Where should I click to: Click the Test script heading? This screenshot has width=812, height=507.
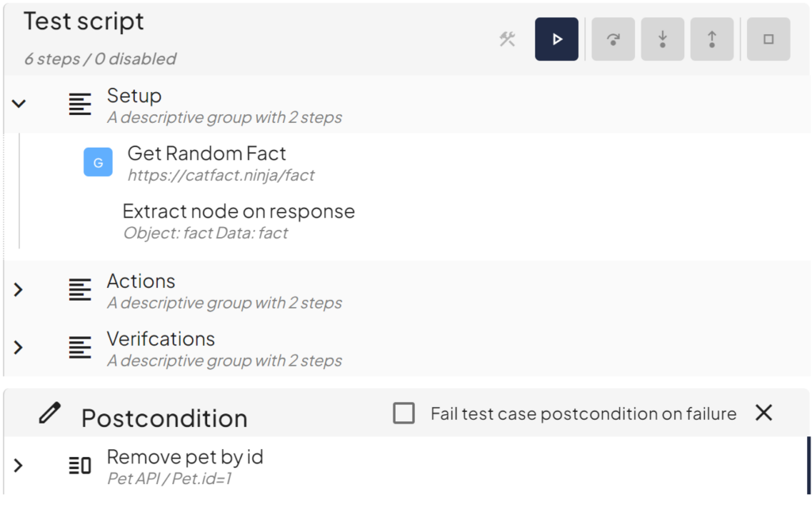tap(84, 21)
